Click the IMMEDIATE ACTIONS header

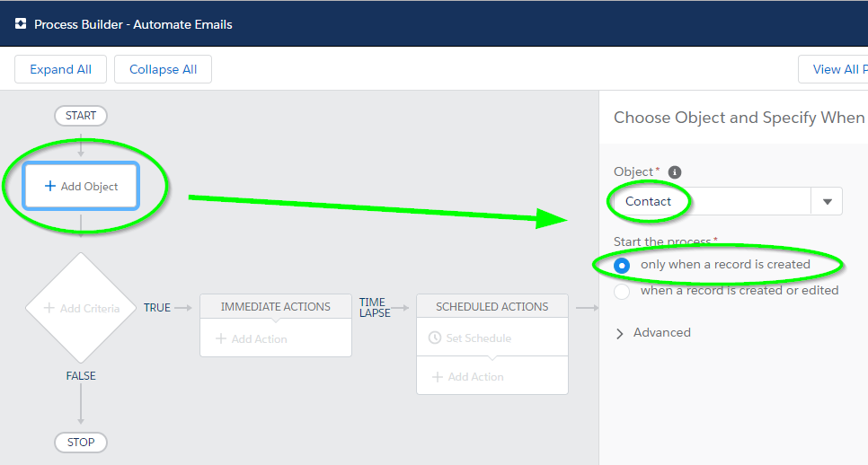click(x=276, y=306)
